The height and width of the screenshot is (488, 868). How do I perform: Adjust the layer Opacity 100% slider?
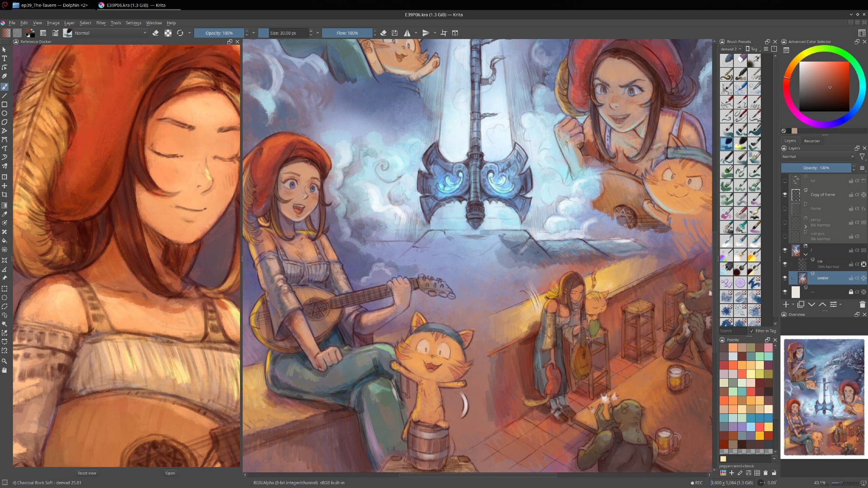coord(815,168)
